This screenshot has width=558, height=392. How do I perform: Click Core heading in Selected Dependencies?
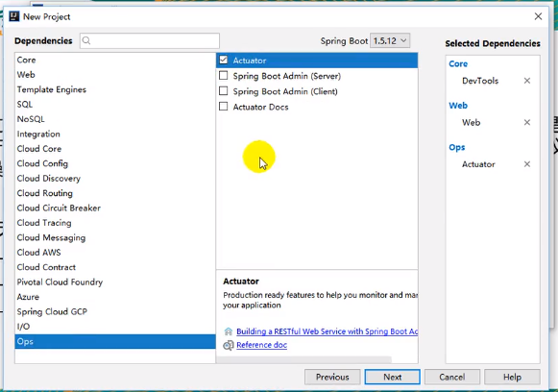(x=458, y=64)
